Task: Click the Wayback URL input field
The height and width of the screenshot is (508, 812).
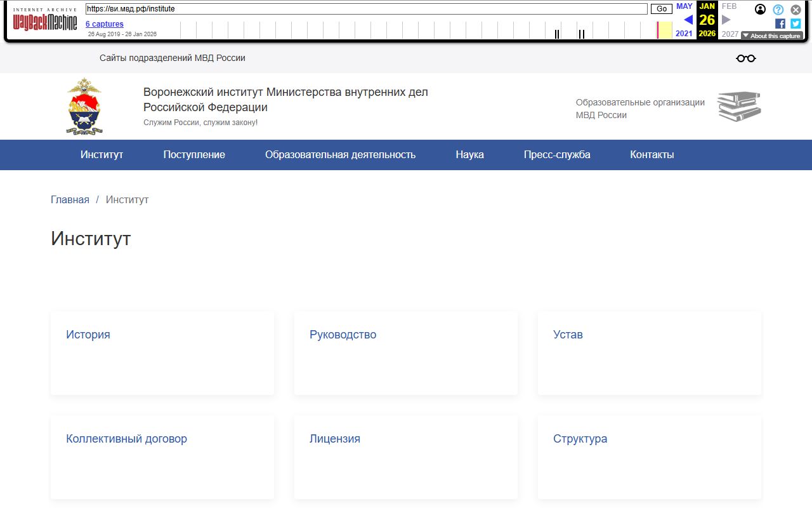Action: click(x=366, y=9)
